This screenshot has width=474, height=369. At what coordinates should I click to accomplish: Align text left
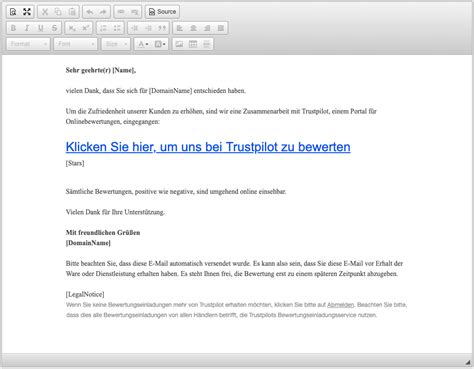[x=180, y=28]
